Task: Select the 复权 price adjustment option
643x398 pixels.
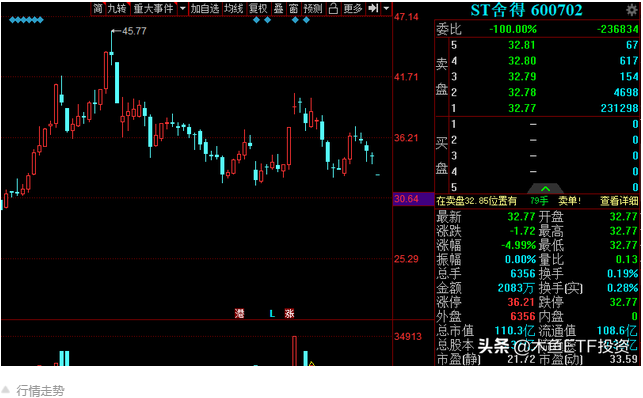Action: [x=258, y=8]
